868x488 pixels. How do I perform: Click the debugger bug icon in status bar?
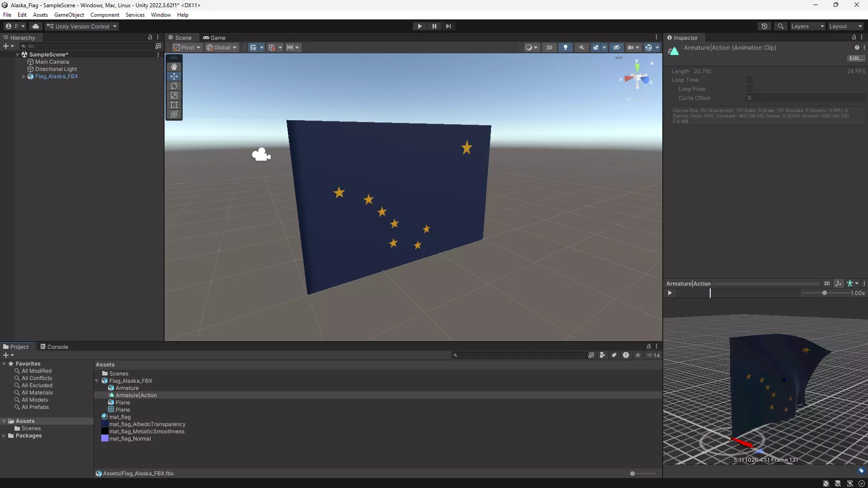(x=826, y=483)
